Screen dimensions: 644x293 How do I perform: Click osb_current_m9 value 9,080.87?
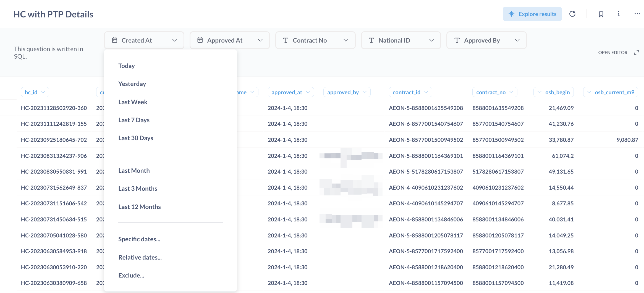tap(627, 140)
